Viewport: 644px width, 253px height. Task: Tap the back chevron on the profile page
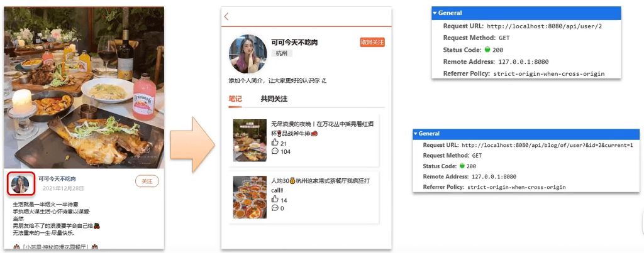point(226,17)
